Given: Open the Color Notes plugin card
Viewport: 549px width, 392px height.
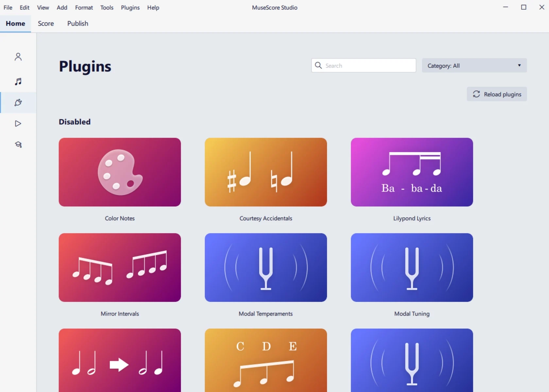Looking at the screenshot, I should [x=120, y=172].
